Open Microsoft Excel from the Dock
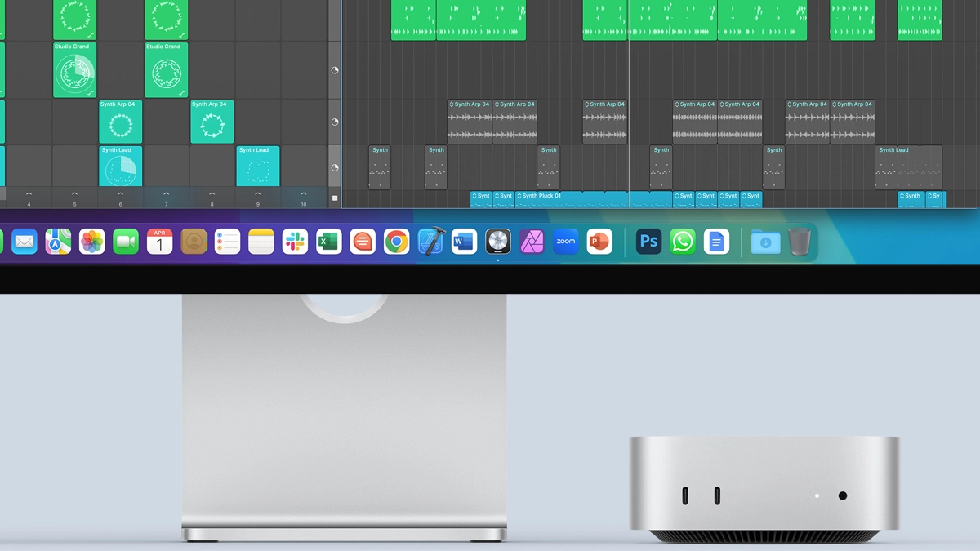The width and height of the screenshot is (980, 551). pos(329,242)
